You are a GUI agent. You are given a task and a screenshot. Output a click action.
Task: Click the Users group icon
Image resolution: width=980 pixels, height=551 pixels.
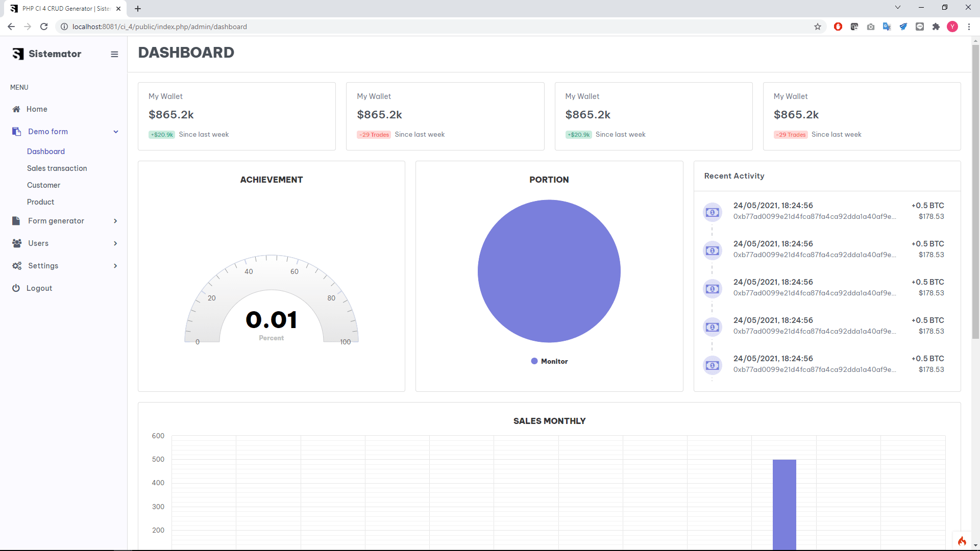pyautogui.click(x=17, y=243)
